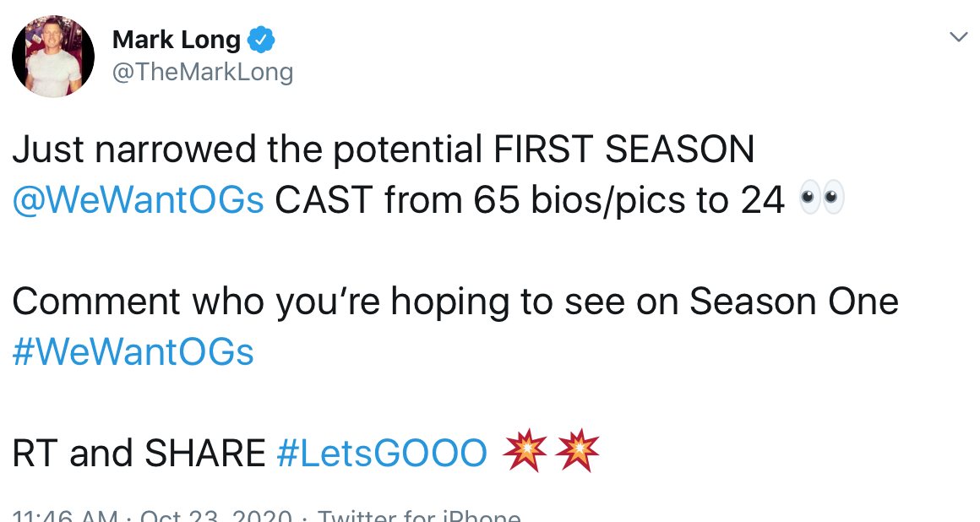Click the 'Season One' words

pyautogui.click(x=794, y=302)
